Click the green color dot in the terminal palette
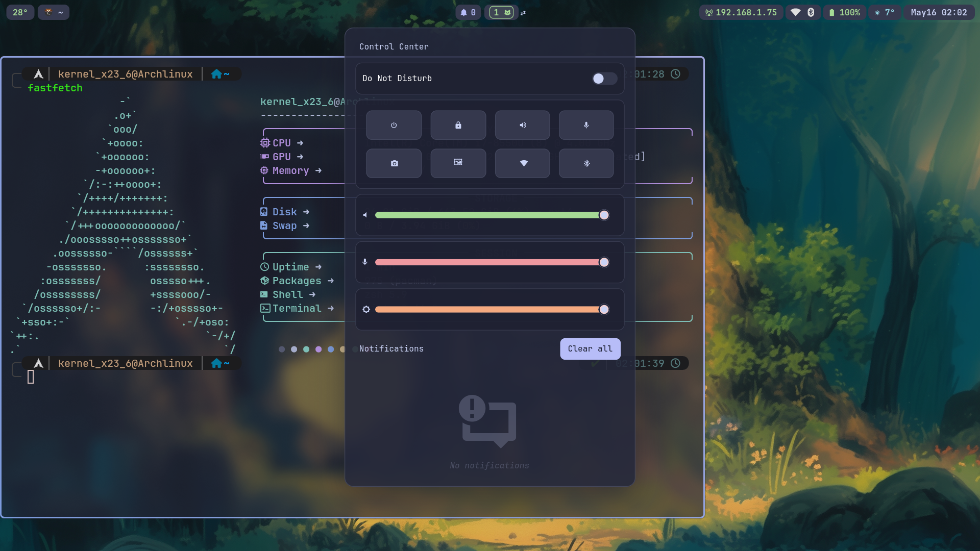The height and width of the screenshot is (551, 980). 306,349
